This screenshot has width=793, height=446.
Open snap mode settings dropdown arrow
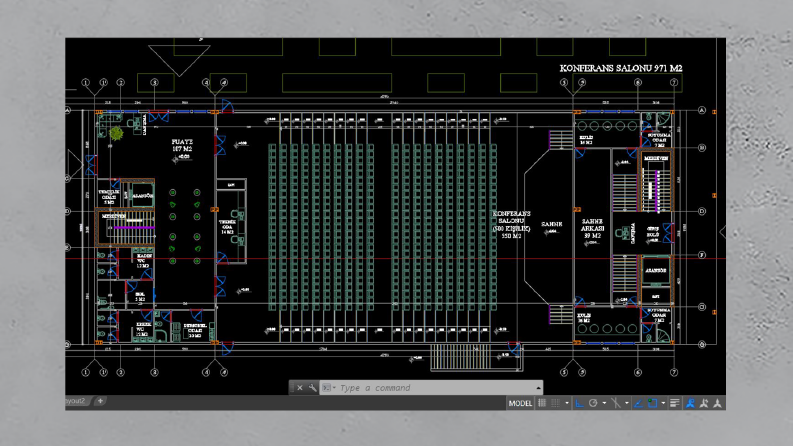pyautogui.click(x=566, y=403)
